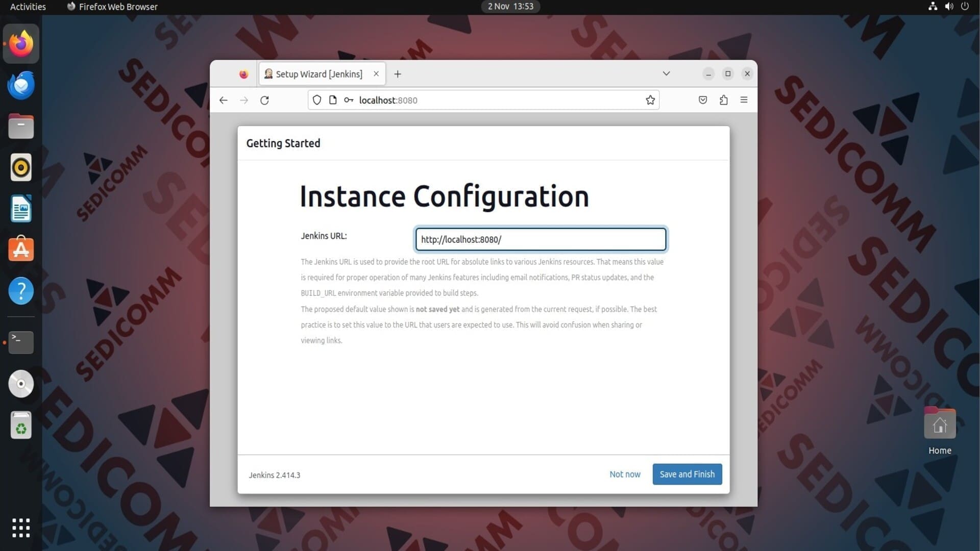
Task: Click the Firefox View pinned icon
Action: coord(243,74)
